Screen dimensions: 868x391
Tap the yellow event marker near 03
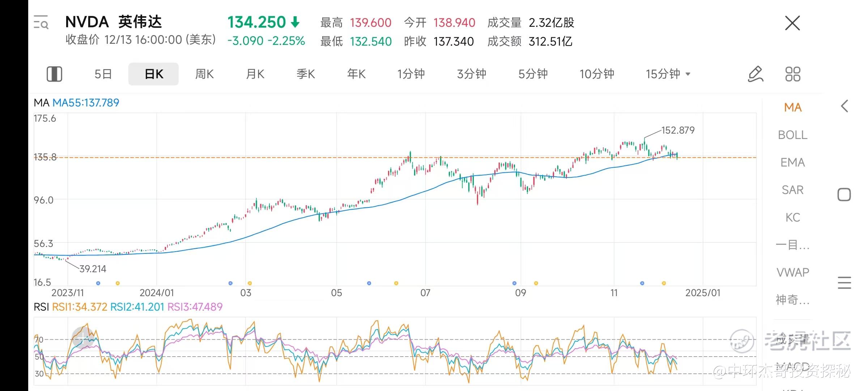[250, 283]
